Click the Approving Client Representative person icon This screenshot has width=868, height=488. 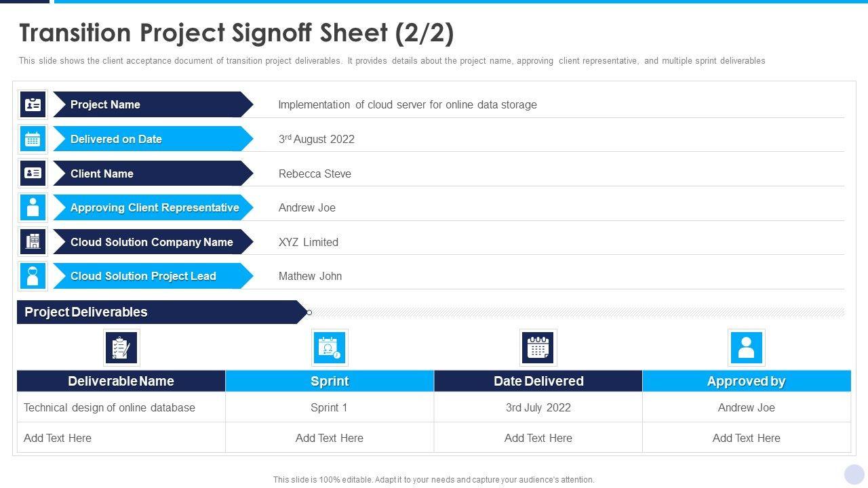click(x=33, y=207)
